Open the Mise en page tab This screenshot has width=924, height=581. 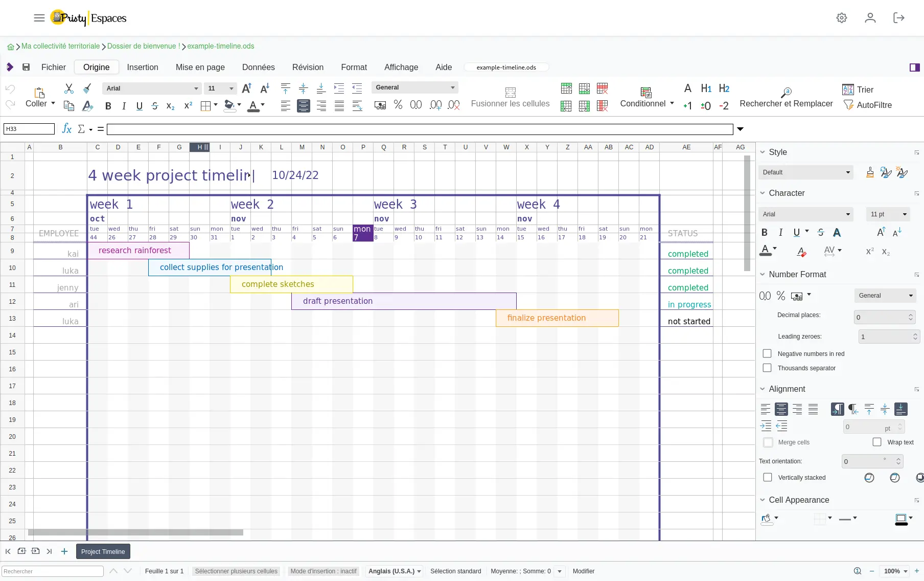click(x=200, y=68)
